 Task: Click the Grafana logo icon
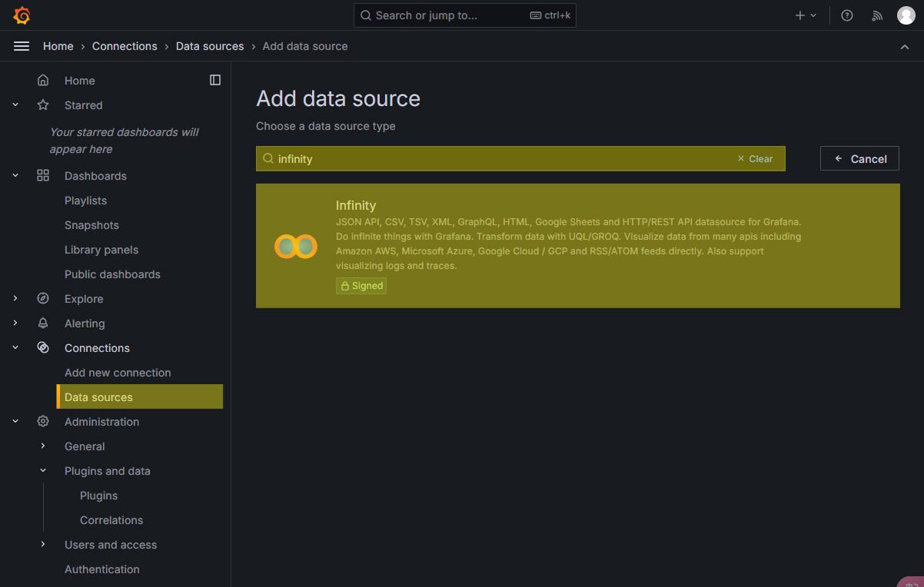point(22,15)
